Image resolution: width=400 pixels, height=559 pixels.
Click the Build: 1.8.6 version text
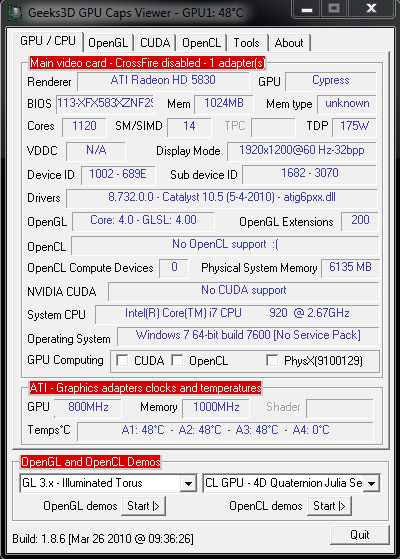103,538
